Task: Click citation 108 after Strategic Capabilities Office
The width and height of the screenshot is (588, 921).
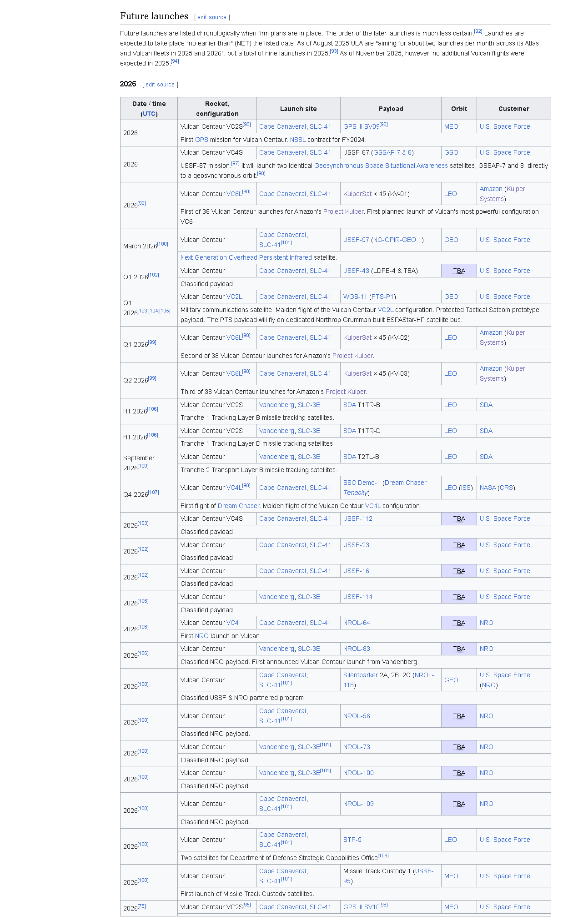Action: (x=383, y=856)
